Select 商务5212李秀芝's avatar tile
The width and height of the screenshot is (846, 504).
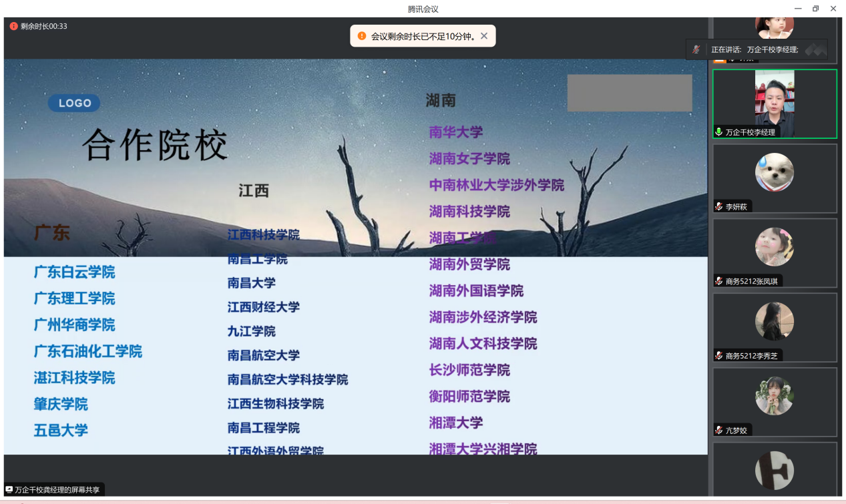[775, 321]
